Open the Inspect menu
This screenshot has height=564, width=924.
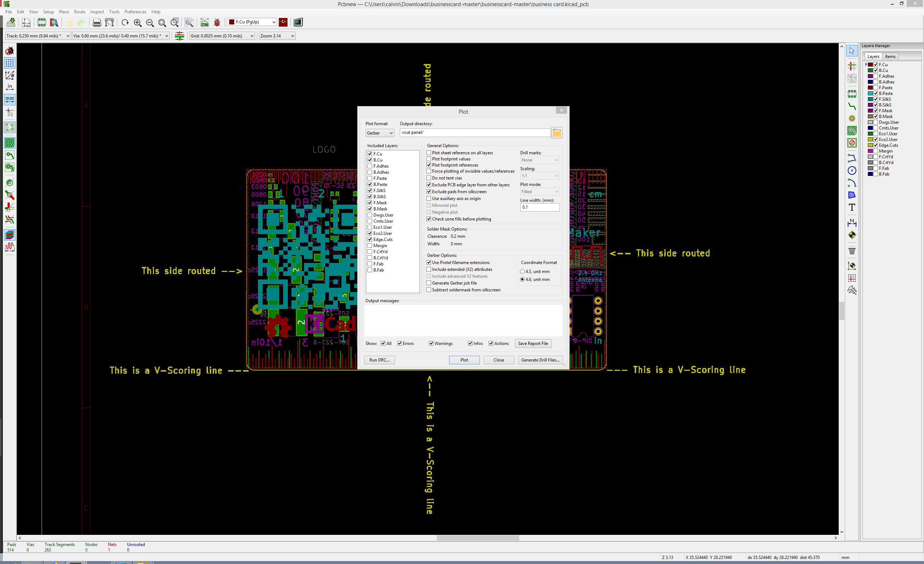tap(97, 12)
